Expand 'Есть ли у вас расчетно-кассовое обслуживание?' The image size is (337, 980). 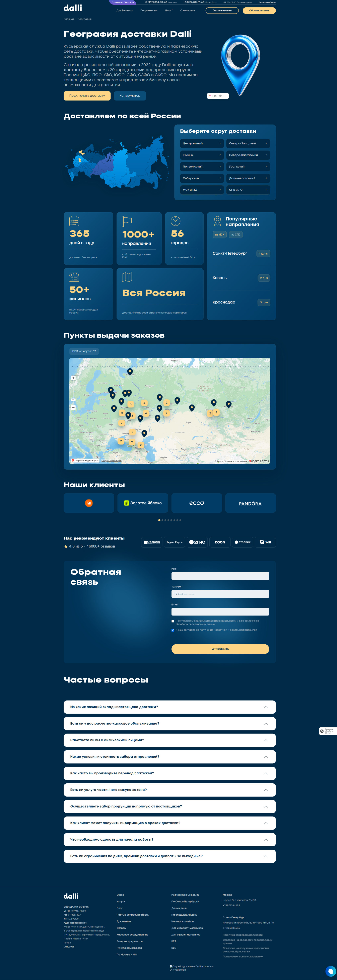pos(170,724)
